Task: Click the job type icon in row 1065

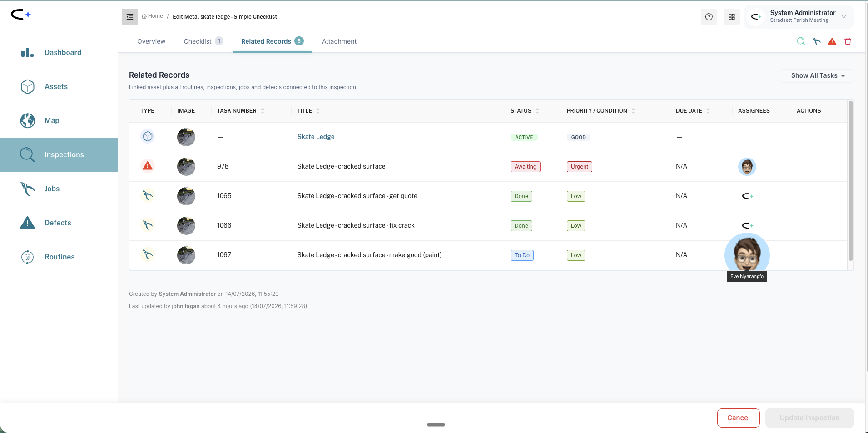Action: [148, 195]
